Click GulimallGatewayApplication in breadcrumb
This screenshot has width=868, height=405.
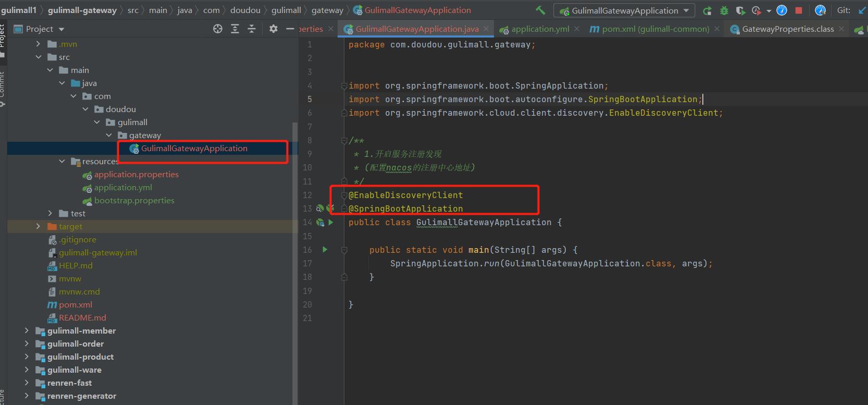coord(417,10)
